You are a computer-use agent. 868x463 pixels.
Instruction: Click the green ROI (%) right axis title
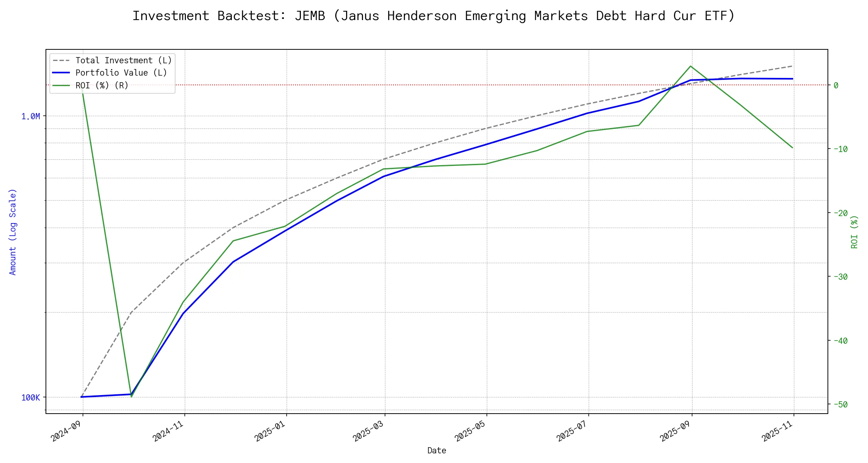coord(854,232)
